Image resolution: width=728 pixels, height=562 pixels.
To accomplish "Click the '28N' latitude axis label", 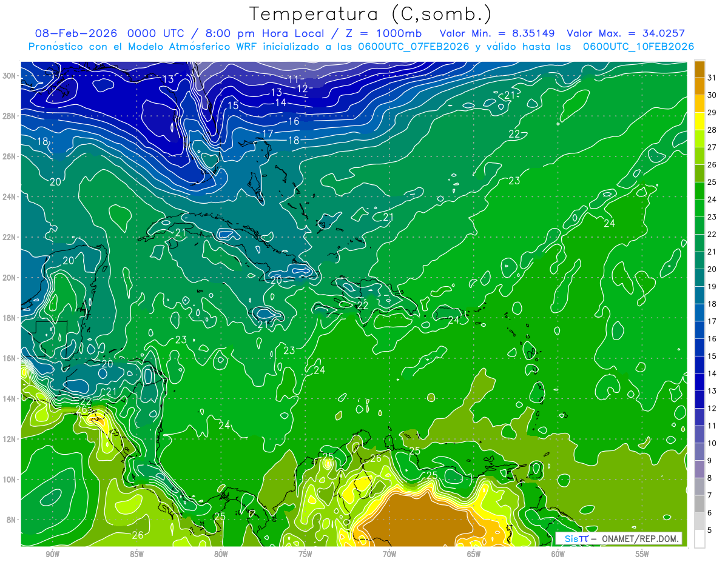I will 10,116.
